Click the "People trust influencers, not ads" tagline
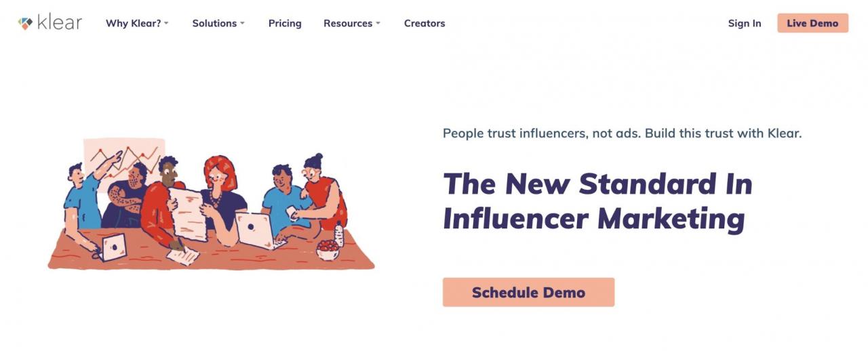The height and width of the screenshot is (351, 868). click(x=622, y=133)
